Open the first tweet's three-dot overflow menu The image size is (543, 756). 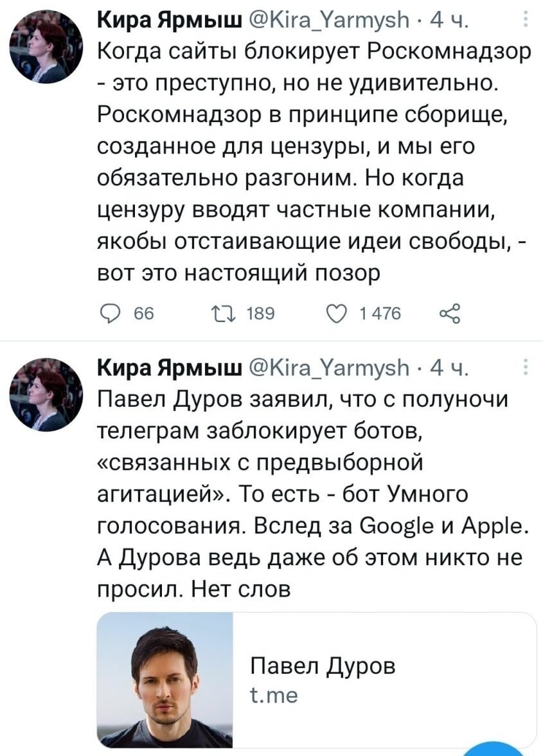click(526, 19)
